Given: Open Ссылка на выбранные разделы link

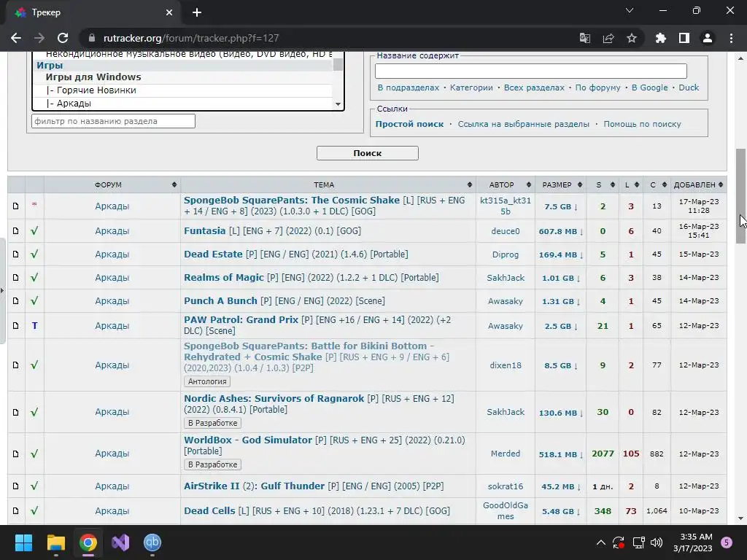Looking at the screenshot, I should tap(524, 124).
